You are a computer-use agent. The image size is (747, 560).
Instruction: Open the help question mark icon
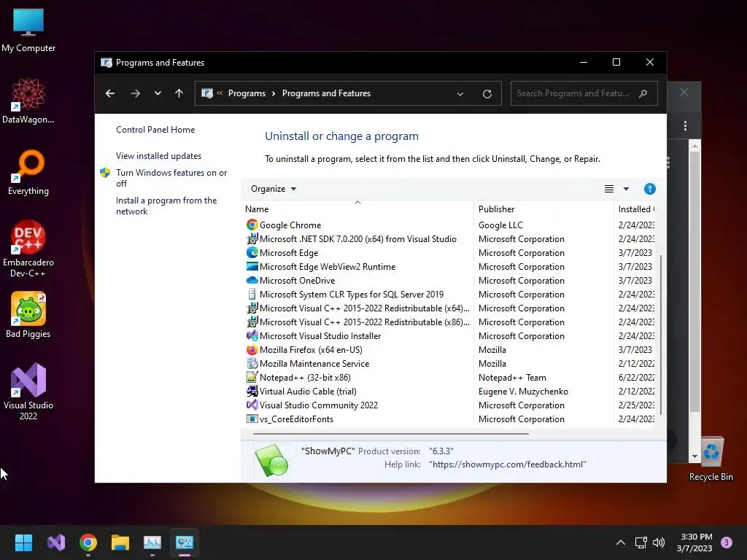649,189
